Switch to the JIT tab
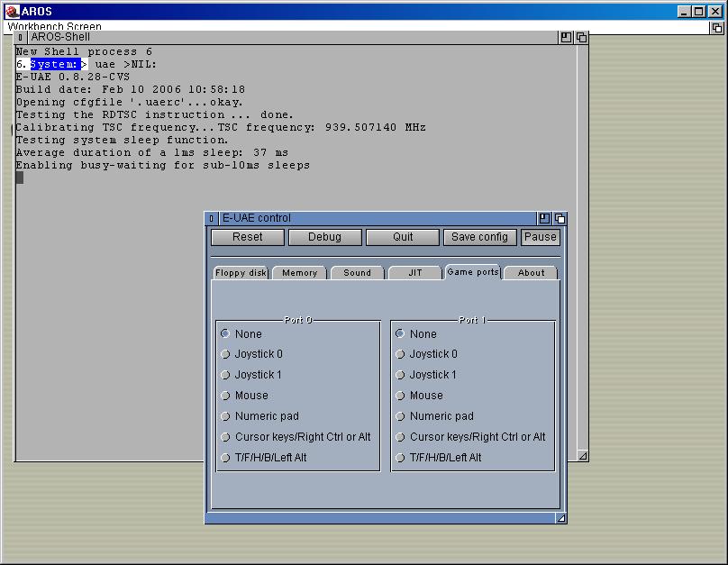This screenshot has height=565, width=728. click(415, 273)
